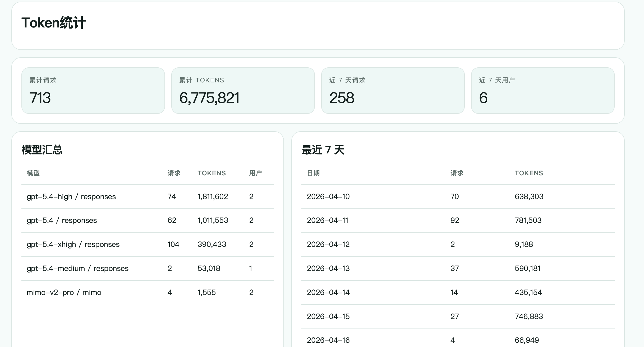Click token count 66,949
This screenshot has height=347, width=644.
[527, 340]
